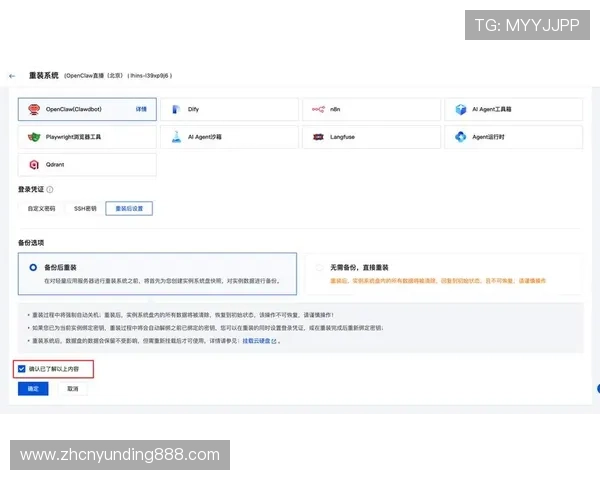Choose the n8n application image
Viewport: 600px width, 480px height.
372,109
